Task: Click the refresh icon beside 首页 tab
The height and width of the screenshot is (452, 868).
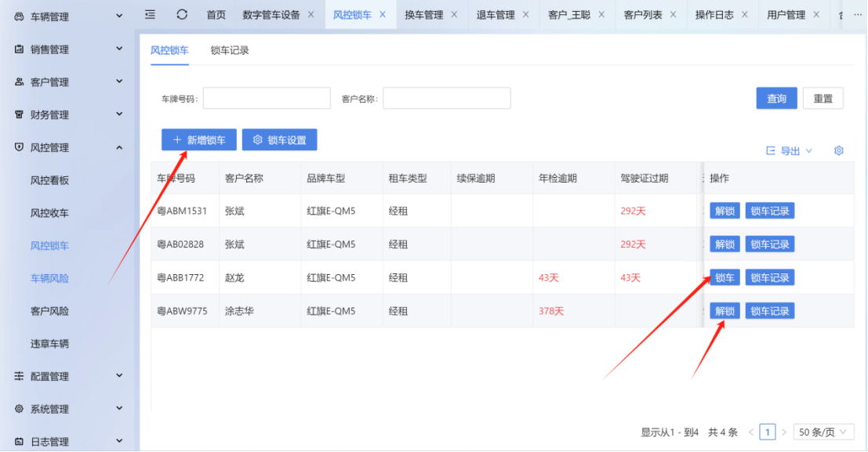Action: (182, 15)
